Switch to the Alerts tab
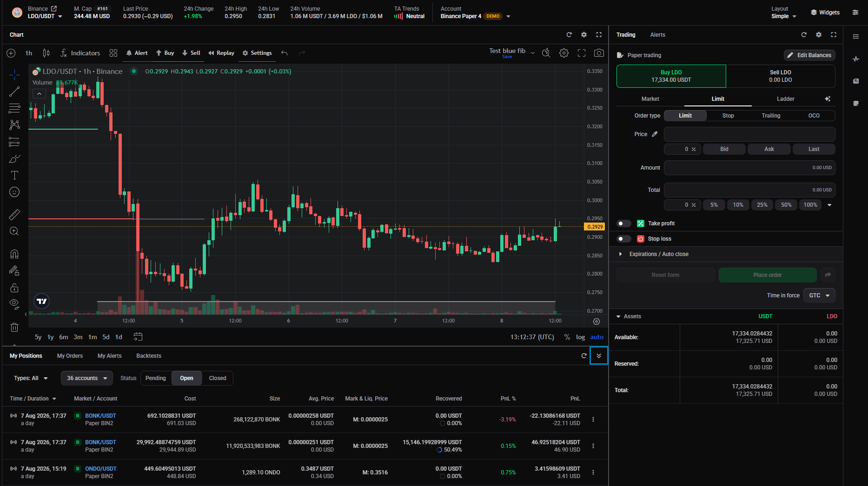Image resolution: width=868 pixels, height=486 pixels. tap(657, 35)
